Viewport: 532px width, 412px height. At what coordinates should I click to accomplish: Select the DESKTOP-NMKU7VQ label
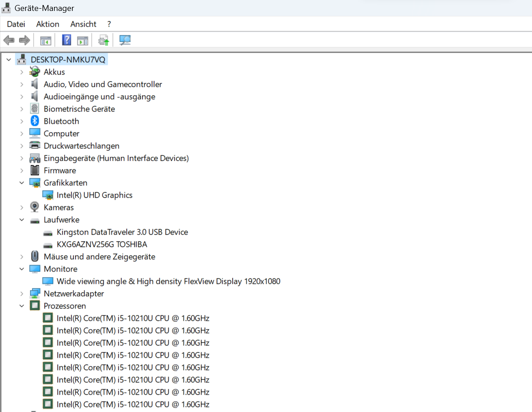pyautogui.click(x=68, y=60)
